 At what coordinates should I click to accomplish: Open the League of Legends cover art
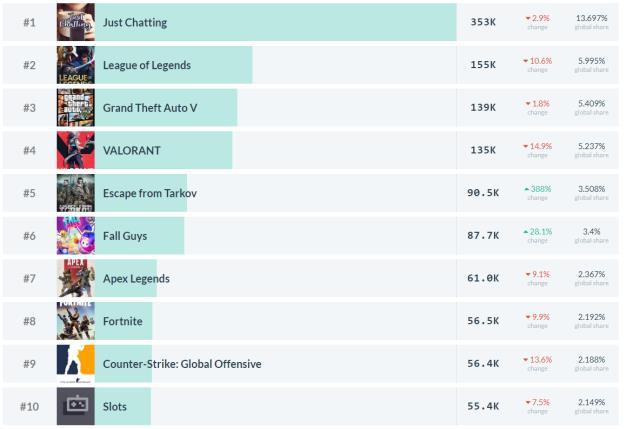[x=76, y=65]
